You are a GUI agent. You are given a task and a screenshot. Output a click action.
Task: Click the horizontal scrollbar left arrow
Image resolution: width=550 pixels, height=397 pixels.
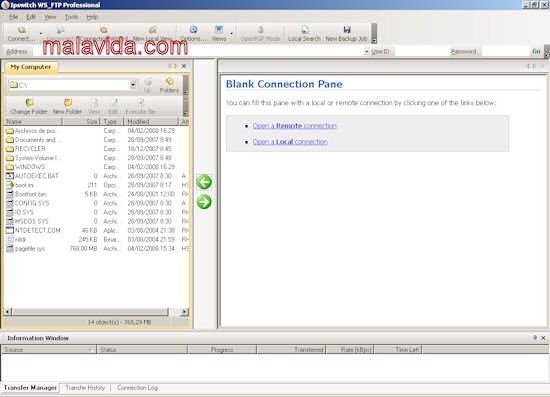[8, 311]
